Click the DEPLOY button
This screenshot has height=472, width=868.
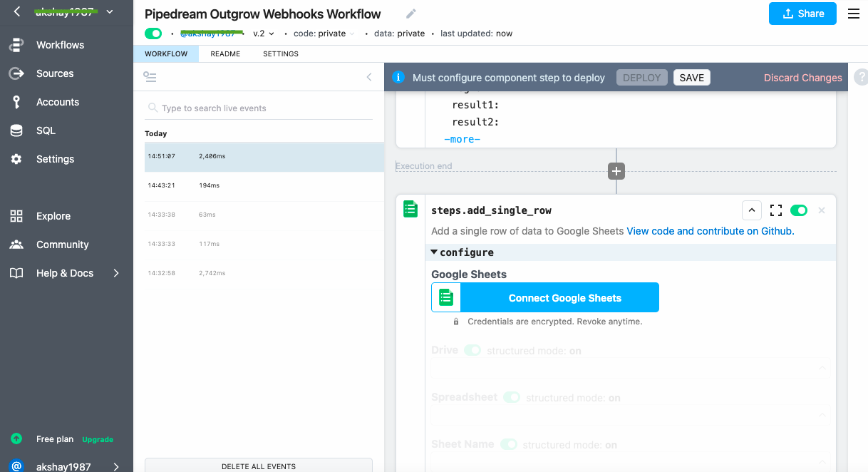[x=642, y=78]
